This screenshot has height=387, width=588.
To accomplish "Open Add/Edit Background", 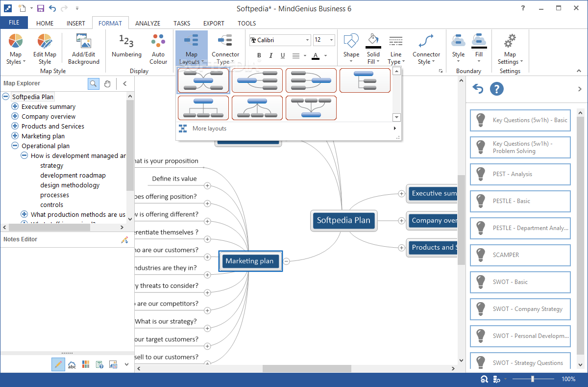I will [x=83, y=49].
